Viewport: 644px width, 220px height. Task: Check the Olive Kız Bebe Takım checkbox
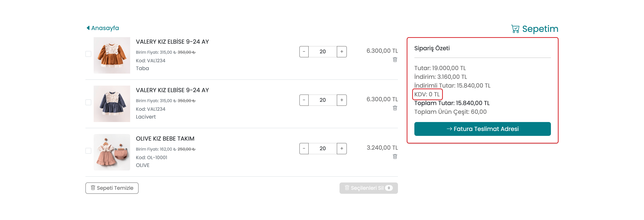click(x=88, y=151)
